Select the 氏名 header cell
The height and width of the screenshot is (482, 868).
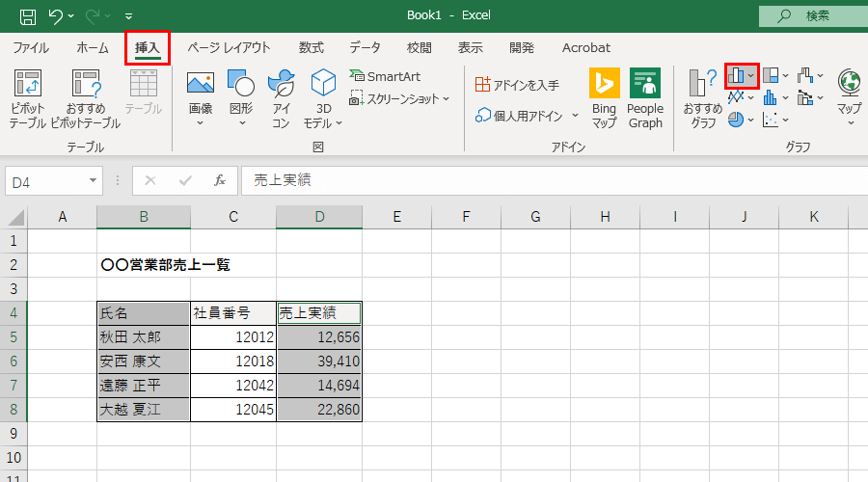click(144, 313)
